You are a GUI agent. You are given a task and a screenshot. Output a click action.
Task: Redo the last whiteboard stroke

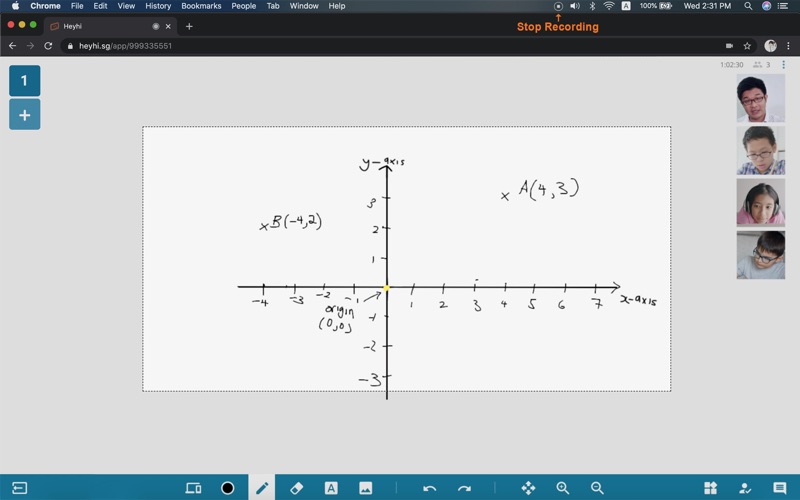click(464, 488)
